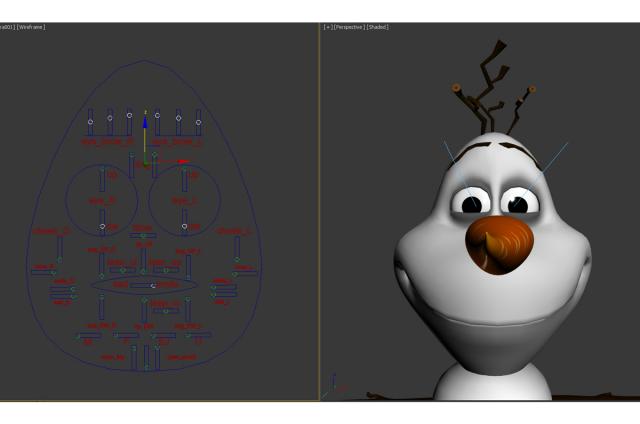Open the Wireframe shading menu in left viewport
The width and height of the screenshot is (640, 424).
tap(31, 27)
